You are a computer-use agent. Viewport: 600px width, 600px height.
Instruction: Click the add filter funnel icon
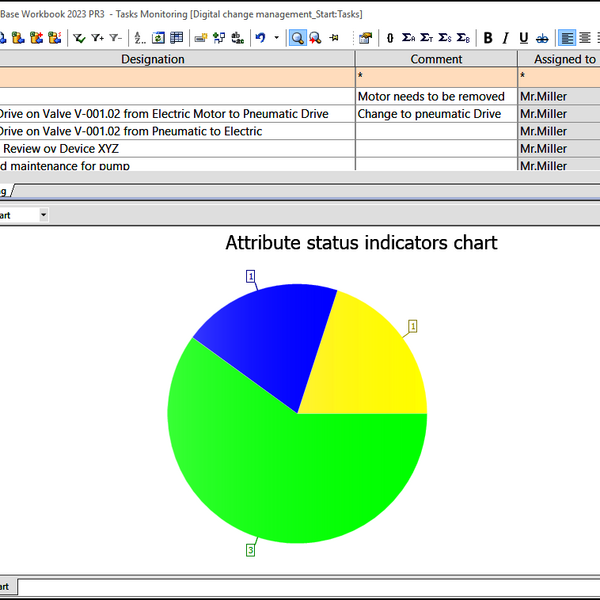pos(98,38)
